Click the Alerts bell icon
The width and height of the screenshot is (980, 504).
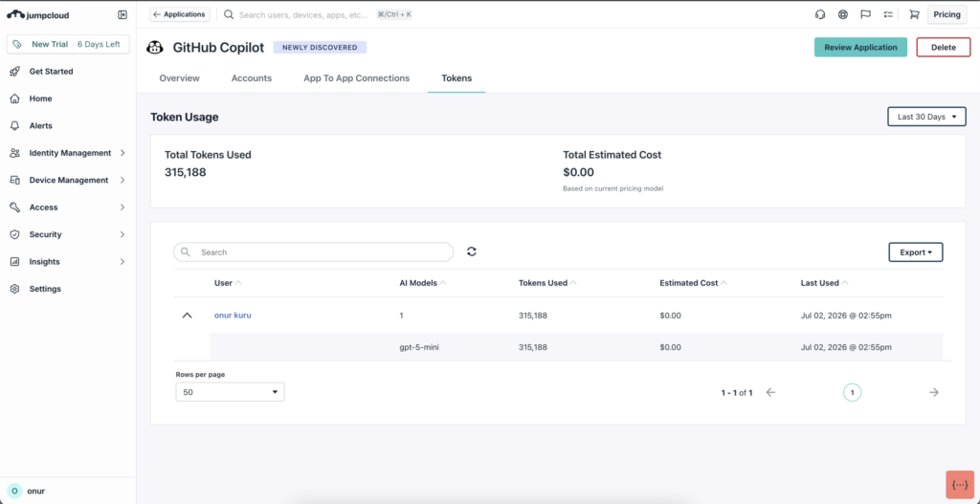point(15,125)
